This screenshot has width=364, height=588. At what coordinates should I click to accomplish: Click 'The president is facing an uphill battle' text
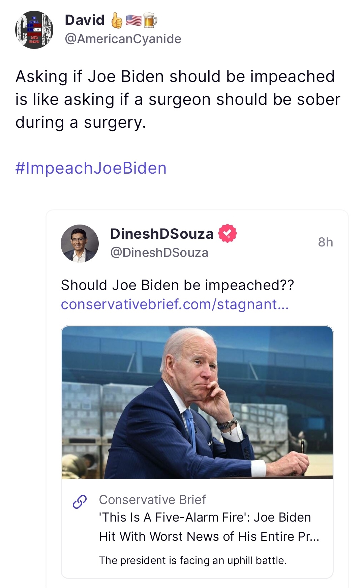point(193,560)
